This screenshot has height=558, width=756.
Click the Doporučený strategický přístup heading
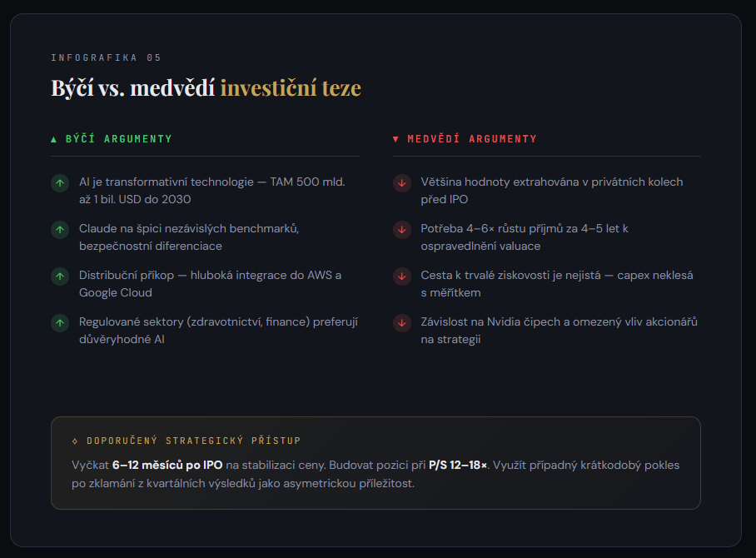193,441
